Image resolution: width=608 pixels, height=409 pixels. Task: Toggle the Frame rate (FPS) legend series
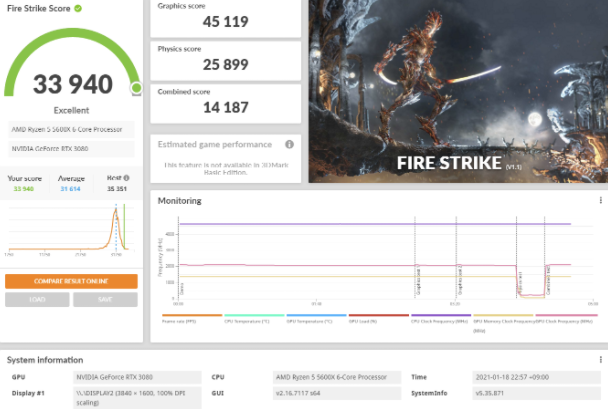pyautogui.click(x=179, y=321)
